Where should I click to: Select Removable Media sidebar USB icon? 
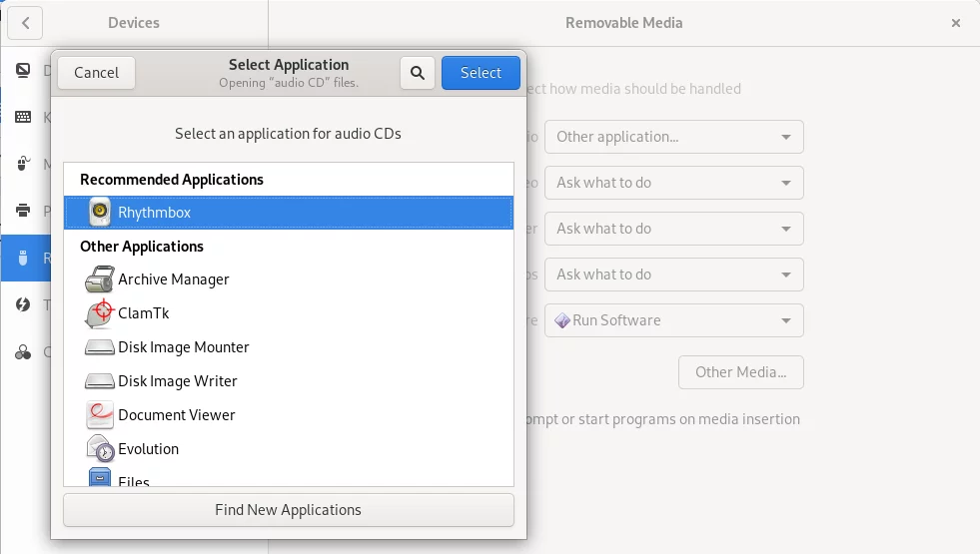click(23, 258)
